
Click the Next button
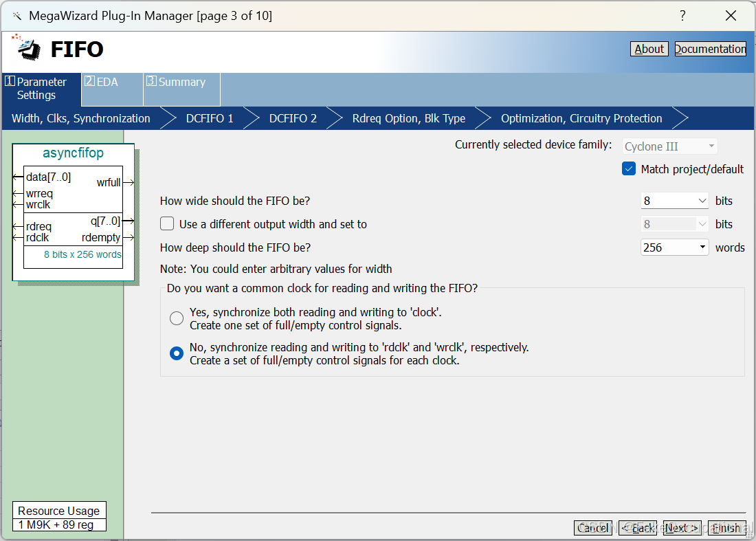pos(682,528)
